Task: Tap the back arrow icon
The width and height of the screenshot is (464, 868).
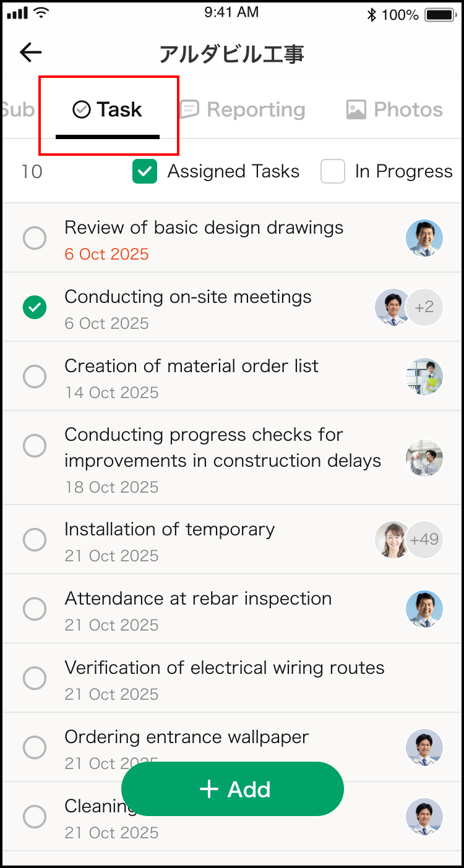Action: (30, 53)
